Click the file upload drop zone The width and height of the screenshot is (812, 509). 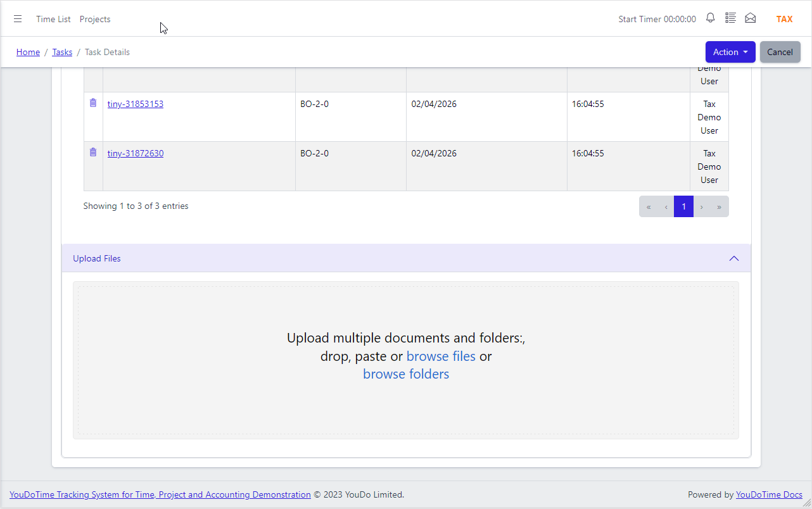coord(406,360)
